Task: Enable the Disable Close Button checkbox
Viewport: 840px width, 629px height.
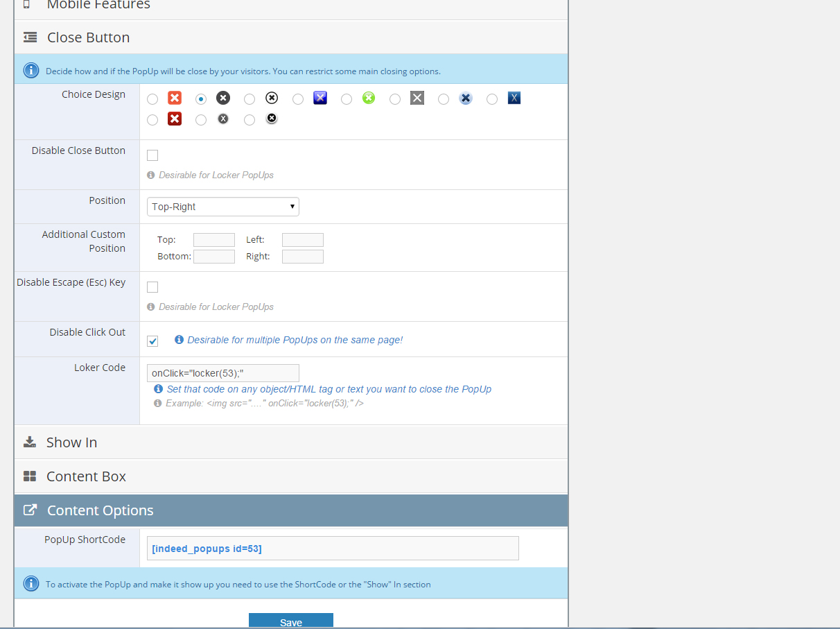Action: (152, 155)
